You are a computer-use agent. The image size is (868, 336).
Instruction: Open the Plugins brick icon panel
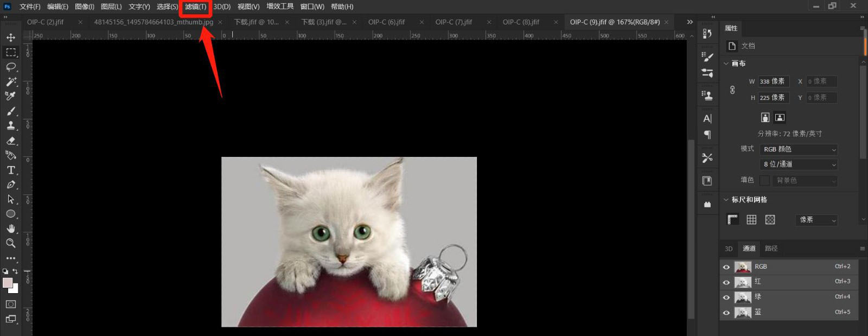click(x=707, y=205)
